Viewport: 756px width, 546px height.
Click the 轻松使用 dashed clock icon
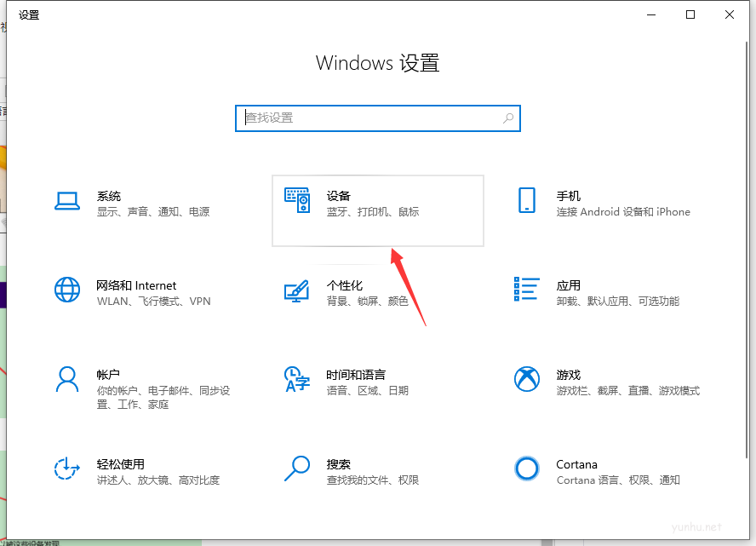tap(67, 468)
